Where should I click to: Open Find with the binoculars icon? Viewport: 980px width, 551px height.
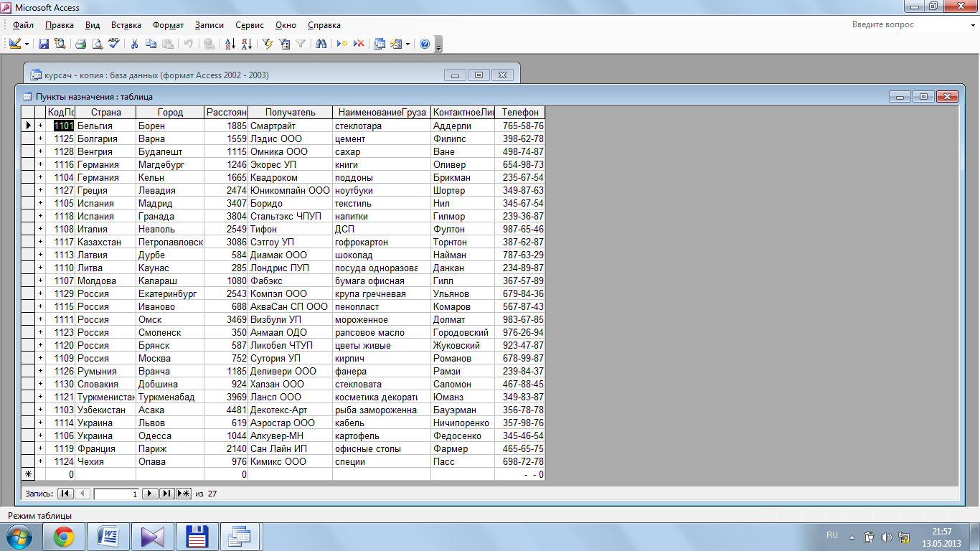pos(321,44)
